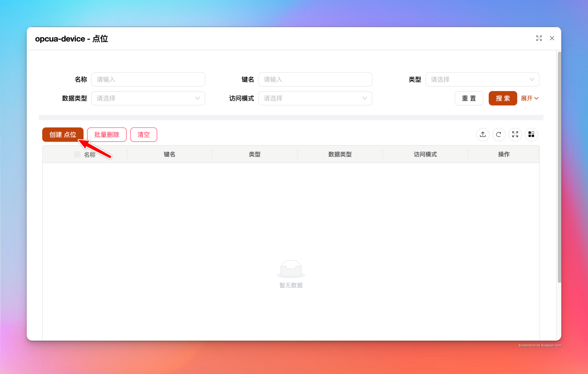Open the 访问模式 dropdown
Image resolution: width=588 pixels, height=374 pixels.
pyautogui.click(x=315, y=98)
